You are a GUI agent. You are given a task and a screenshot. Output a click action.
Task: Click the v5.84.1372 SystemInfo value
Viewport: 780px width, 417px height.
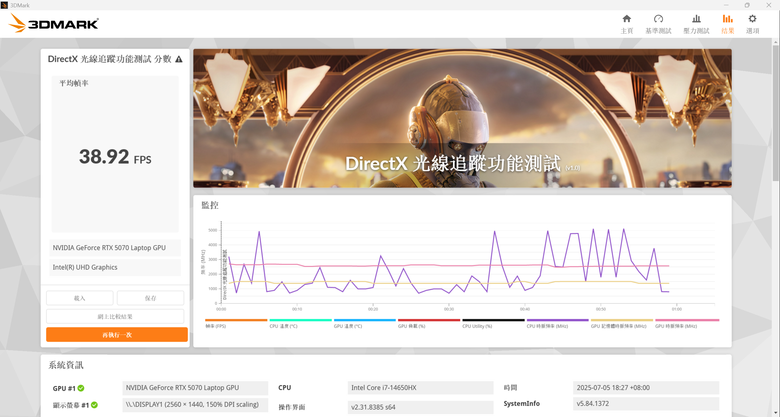click(x=646, y=404)
